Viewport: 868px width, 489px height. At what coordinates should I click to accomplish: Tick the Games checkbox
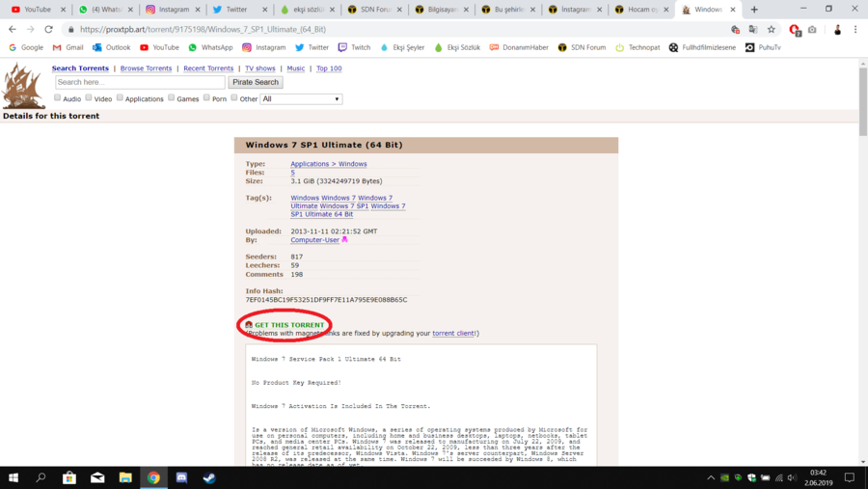(x=171, y=97)
